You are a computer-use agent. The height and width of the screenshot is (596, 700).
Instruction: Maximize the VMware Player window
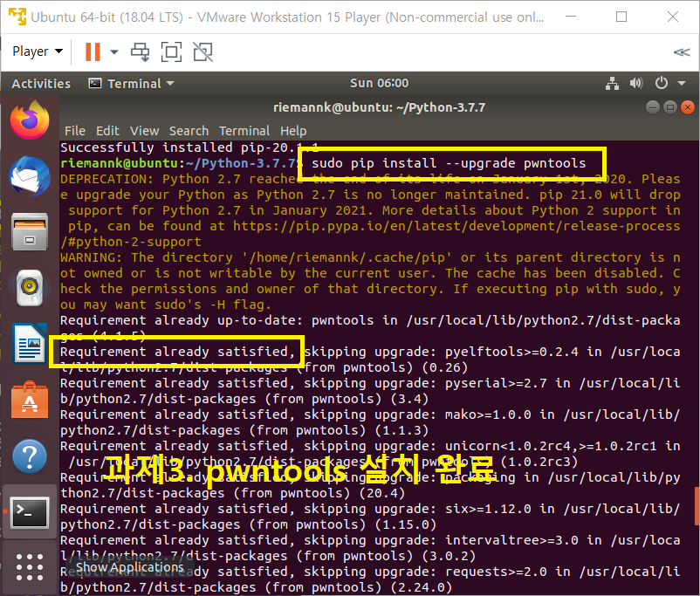[621, 17]
